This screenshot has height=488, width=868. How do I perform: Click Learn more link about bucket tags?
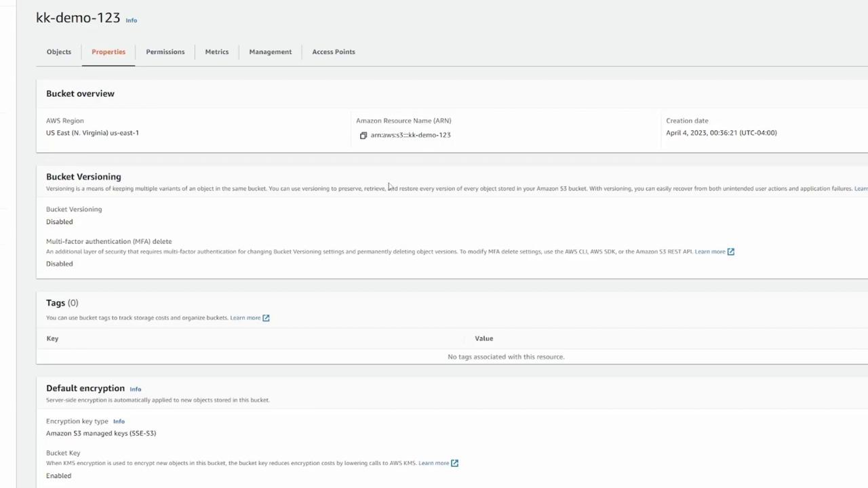tap(245, 318)
